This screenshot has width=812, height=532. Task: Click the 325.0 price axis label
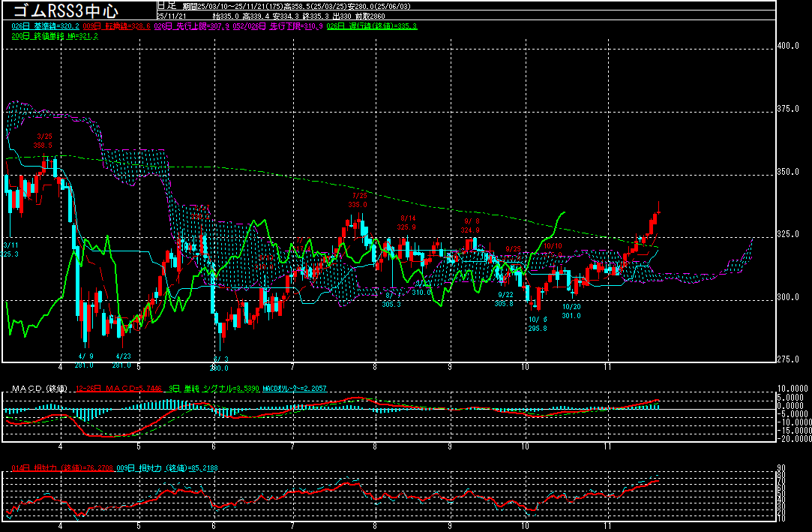click(789, 235)
